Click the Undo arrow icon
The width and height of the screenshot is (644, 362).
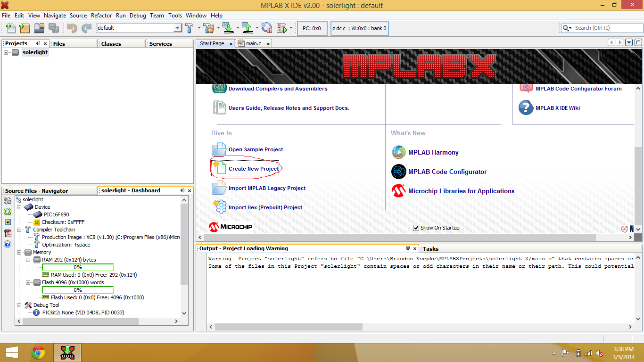click(x=72, y=28)
